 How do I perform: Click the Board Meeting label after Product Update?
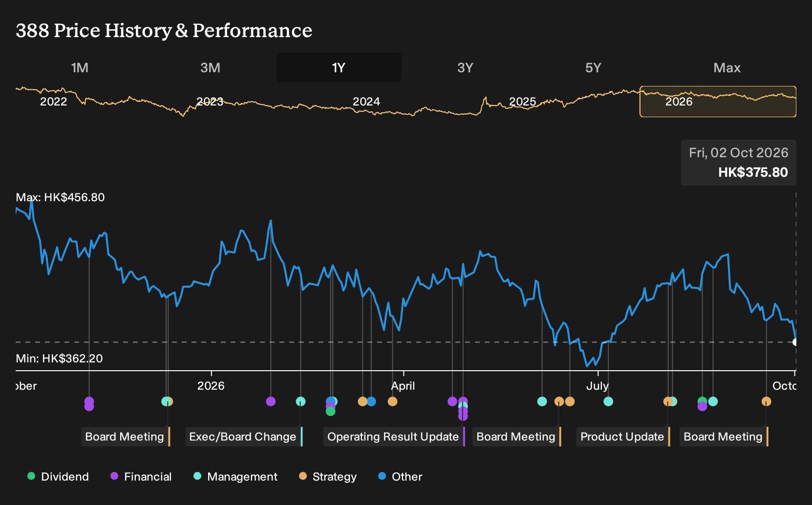[724, 437]
